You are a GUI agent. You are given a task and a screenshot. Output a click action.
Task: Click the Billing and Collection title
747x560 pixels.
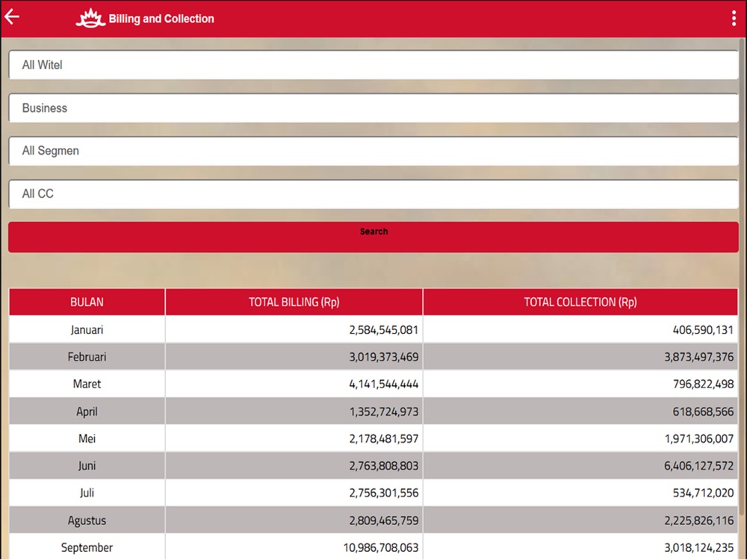(161, 19)
